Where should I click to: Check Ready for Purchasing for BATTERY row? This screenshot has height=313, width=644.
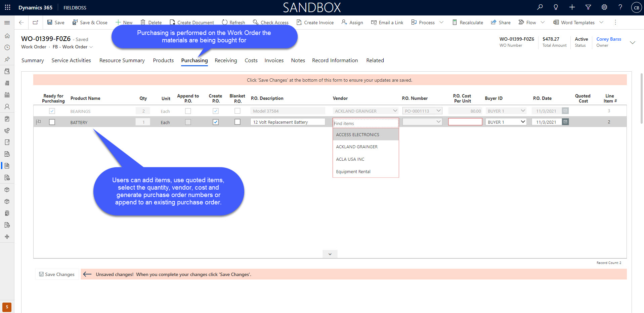(x=52, y=122)
